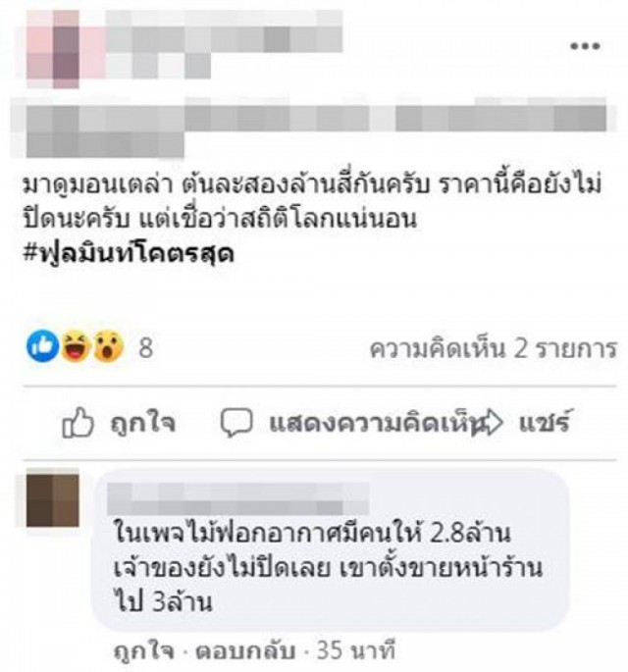Open the blurred commenter name

[x=237, y=498]
